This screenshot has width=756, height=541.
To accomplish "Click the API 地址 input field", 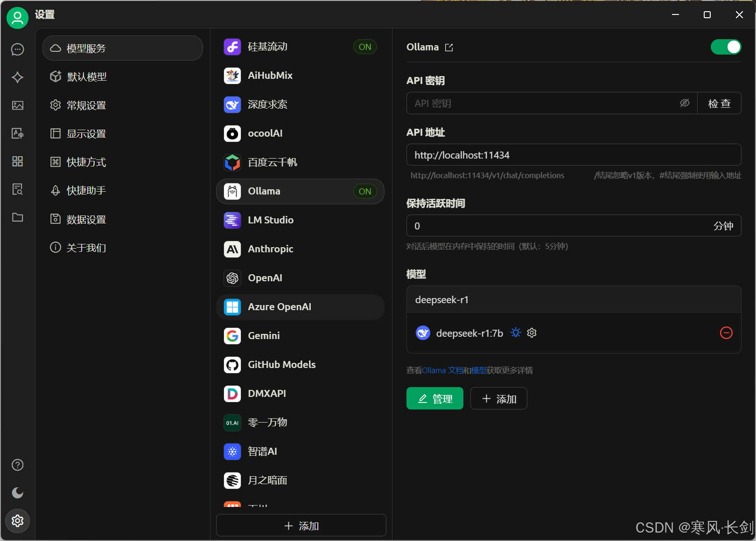I will pos(574,155).
